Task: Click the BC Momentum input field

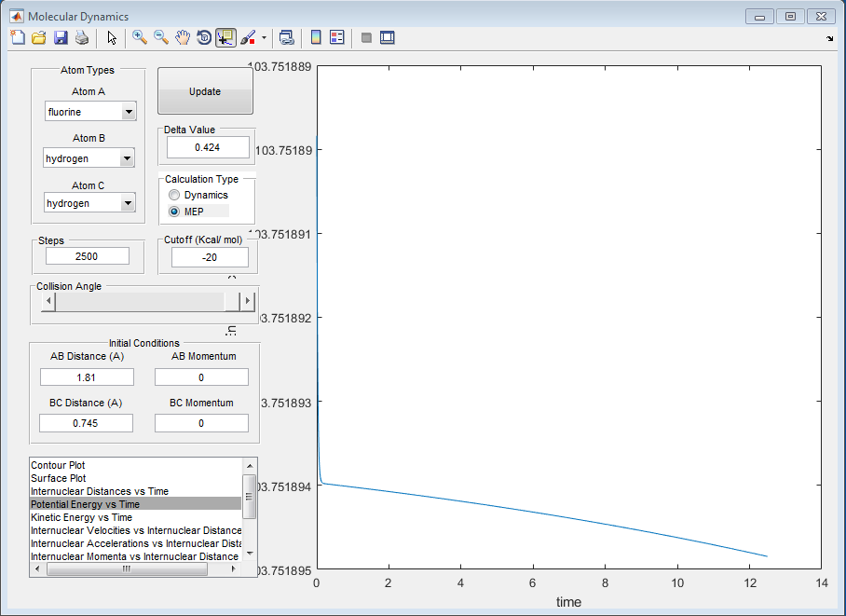Action: (202, 423)
